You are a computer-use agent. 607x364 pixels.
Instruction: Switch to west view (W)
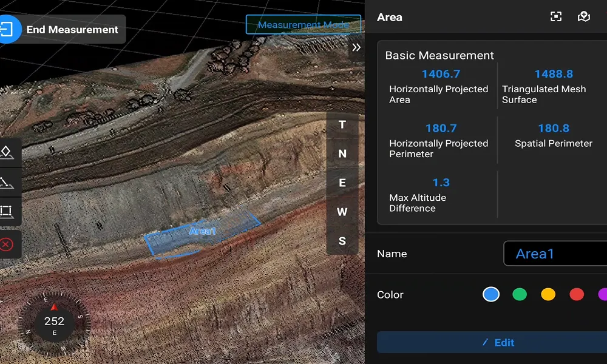[x=342, y=212]
